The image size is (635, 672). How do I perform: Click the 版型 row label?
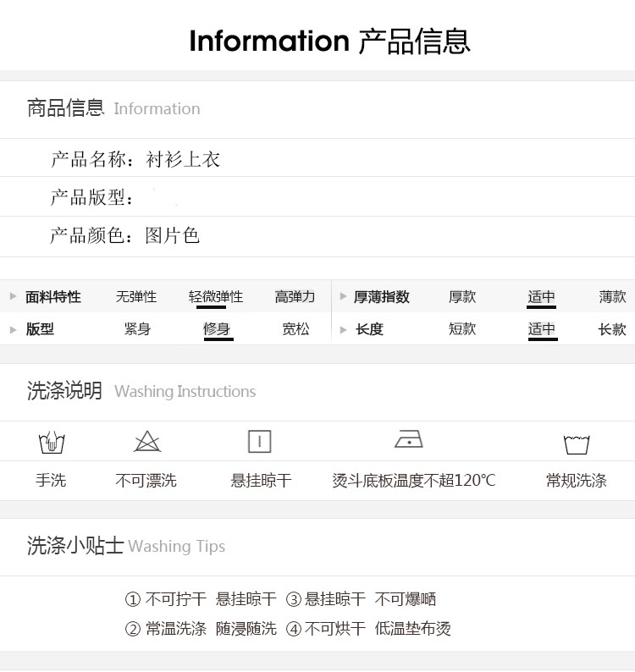(40, 329)
